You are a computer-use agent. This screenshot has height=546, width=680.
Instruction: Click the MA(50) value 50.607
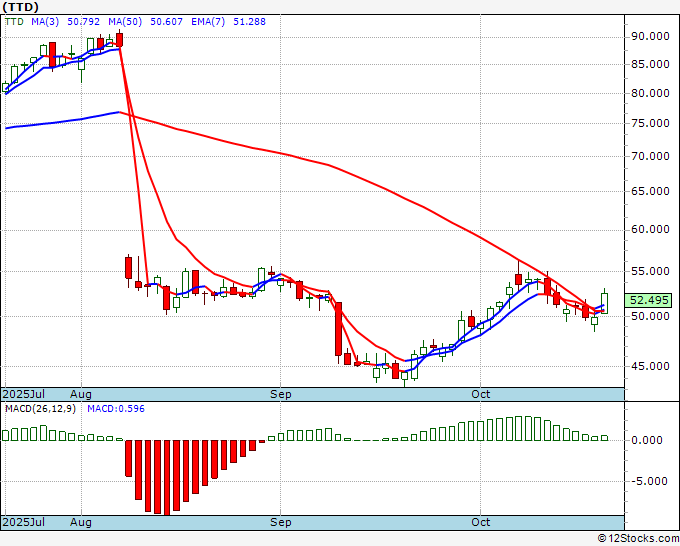166,22
